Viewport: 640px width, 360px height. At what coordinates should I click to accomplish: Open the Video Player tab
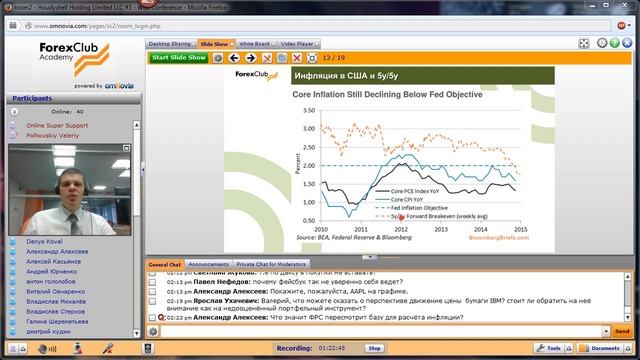coord(299,44)
